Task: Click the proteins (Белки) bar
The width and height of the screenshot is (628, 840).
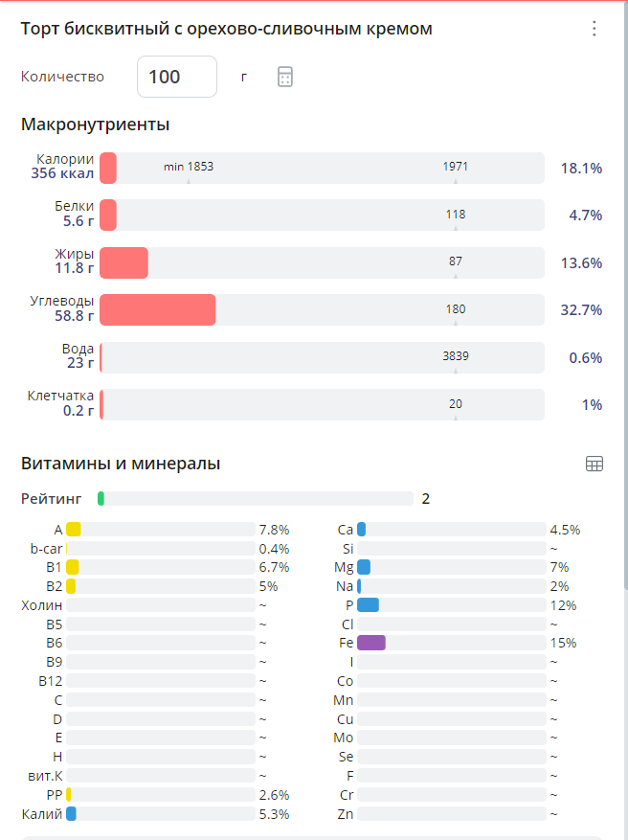Action: pyautogui.click(x=322, y=216)
